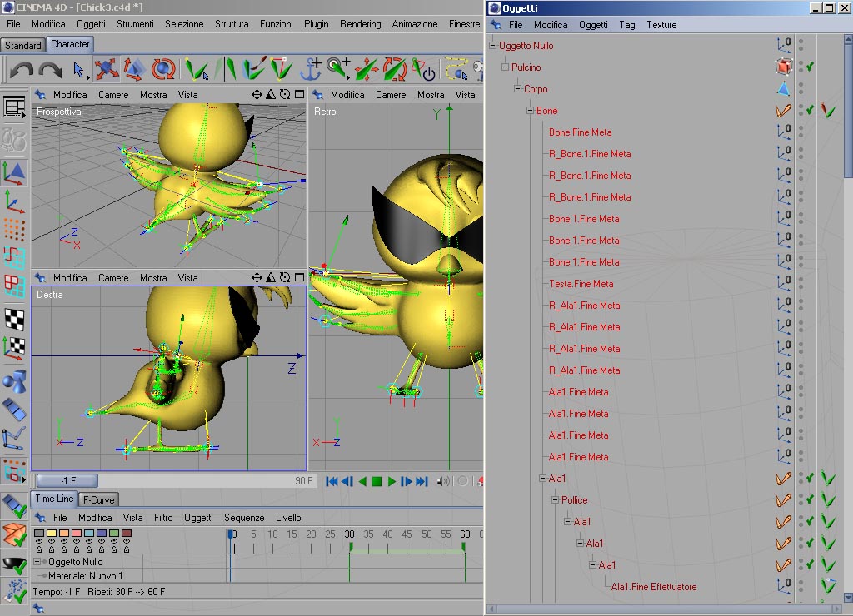Stop playback with the green square
The width and height of the screenshot is (853, 616).
click(x=377, y=481)
